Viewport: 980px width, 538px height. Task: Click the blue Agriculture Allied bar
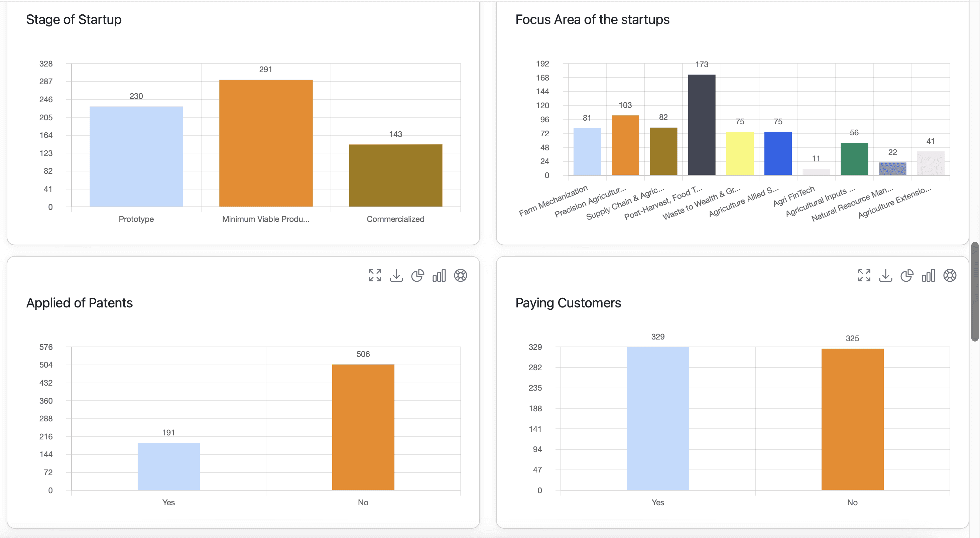point(777,153)
